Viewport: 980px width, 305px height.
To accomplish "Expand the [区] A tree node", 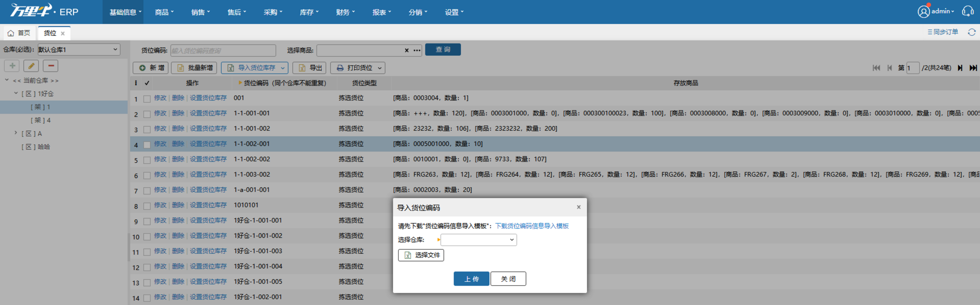I will pyautogui.click(x=16, y=133).
